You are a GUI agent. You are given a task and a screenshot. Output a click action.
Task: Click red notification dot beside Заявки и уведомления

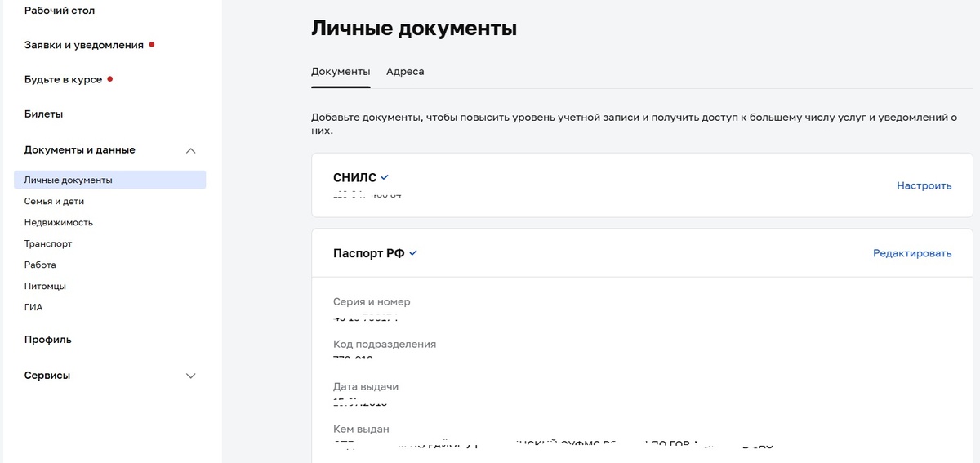(x=152, y=44)
